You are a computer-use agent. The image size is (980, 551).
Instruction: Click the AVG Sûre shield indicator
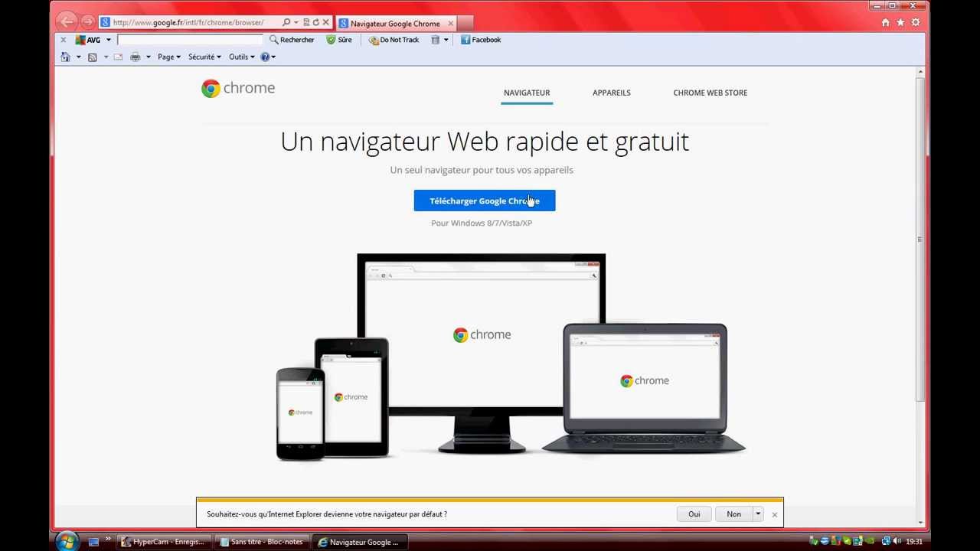(x=339, y=40)
